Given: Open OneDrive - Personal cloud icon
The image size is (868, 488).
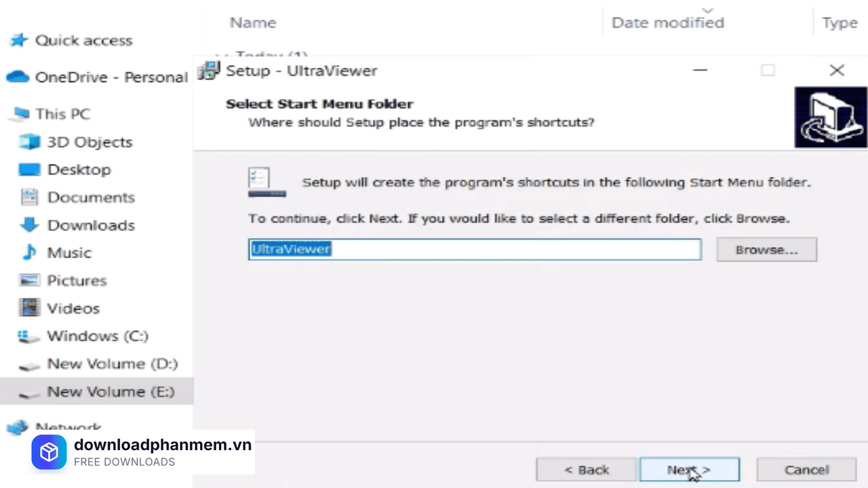Looking at the screenshot, I should click(18, 77).
